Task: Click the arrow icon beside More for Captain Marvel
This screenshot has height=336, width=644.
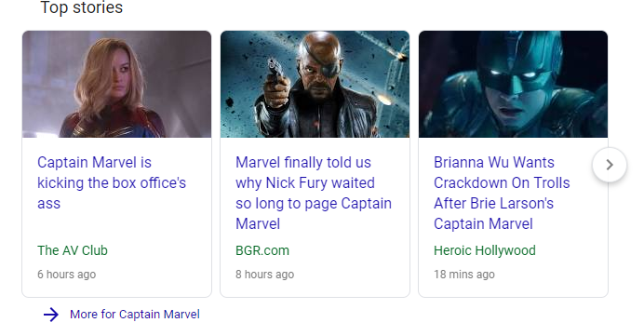Action: click(51, 315)
